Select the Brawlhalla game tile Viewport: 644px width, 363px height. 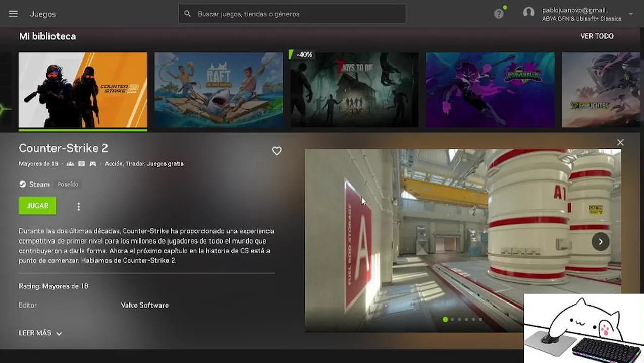(x=490, y=90)
